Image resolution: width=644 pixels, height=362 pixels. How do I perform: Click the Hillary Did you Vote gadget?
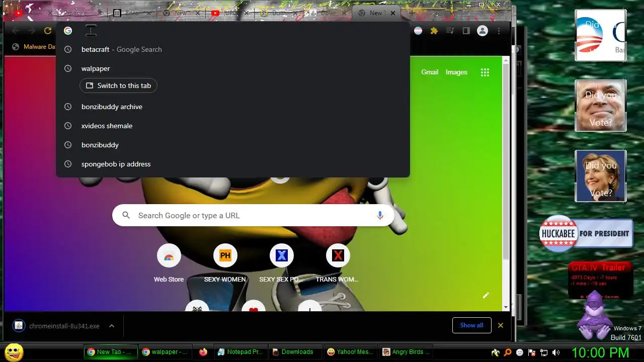click(601, 176)
